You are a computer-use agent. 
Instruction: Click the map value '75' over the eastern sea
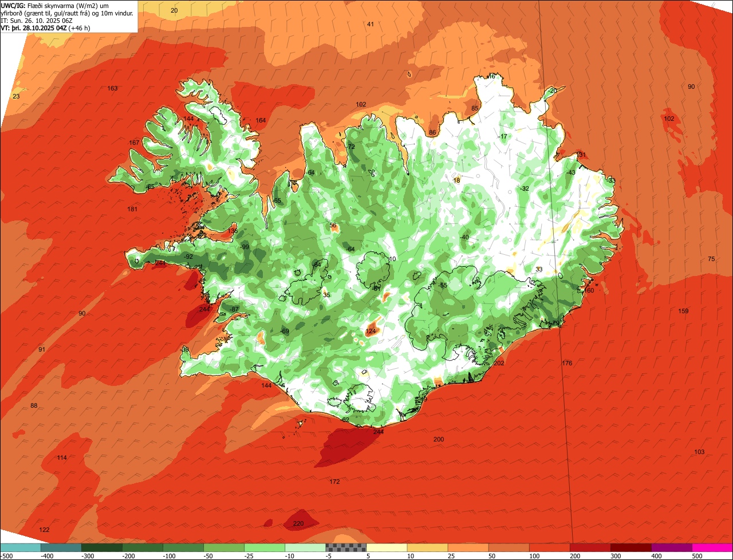coord(711,259)
